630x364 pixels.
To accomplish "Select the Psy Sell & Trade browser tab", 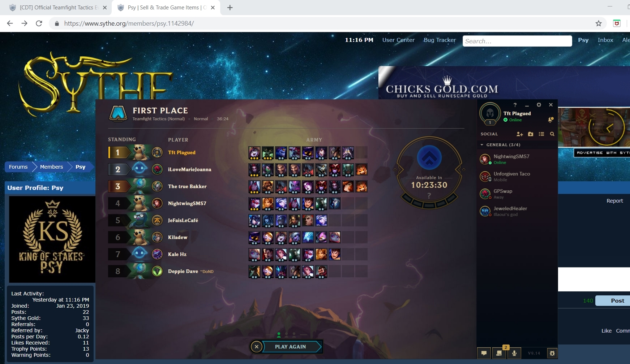I will click(x=166, y=8).
